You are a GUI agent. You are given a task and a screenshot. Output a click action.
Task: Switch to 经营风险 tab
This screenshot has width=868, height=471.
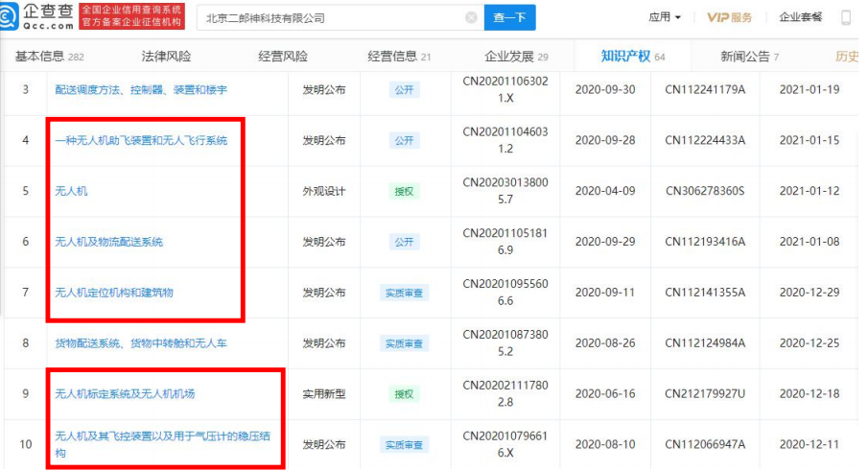283,57
